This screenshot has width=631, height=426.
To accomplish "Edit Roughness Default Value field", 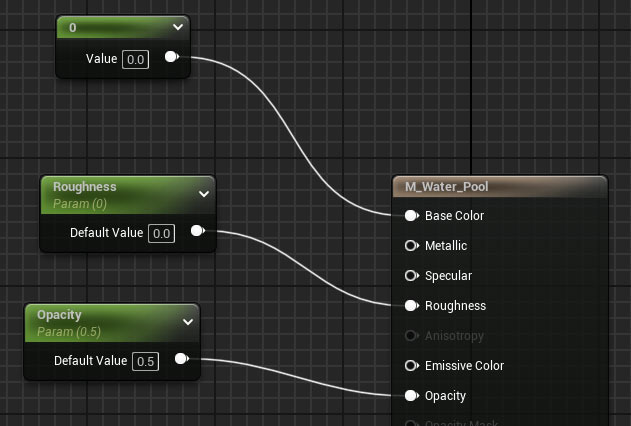I will tap(161, 233).
